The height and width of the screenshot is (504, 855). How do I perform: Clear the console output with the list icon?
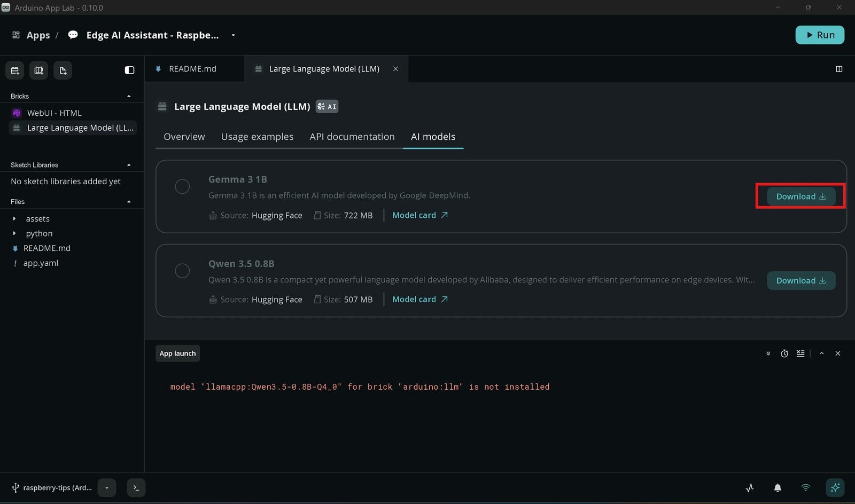800,353
